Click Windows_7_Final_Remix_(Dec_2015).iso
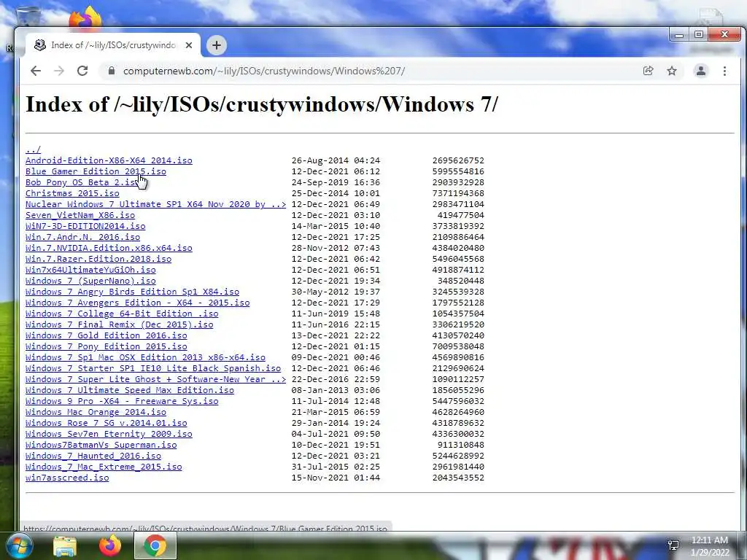 click(x=120, y=324)
